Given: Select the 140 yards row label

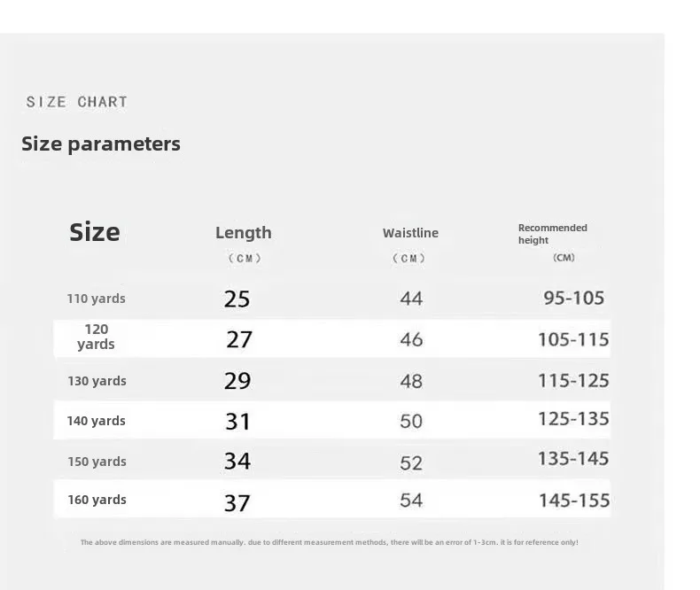Looking at the screenshot, I should coord(96,421).
